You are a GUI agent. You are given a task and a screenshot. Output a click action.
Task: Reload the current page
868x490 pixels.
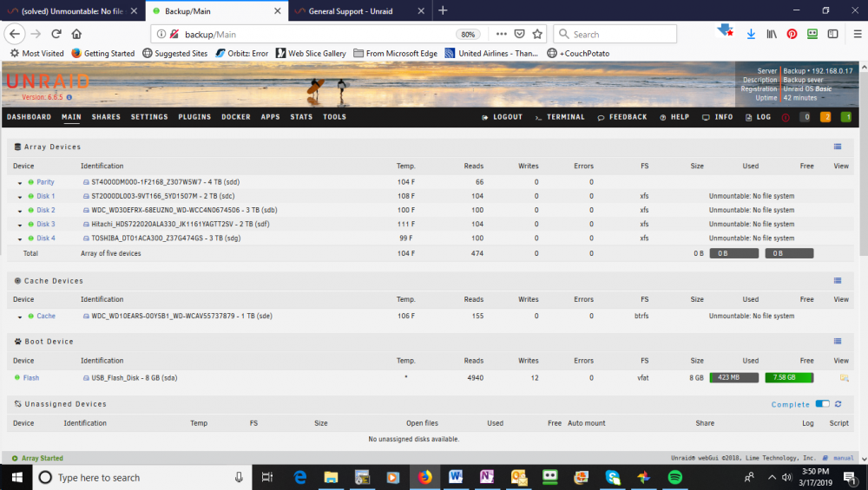point(56,34)
